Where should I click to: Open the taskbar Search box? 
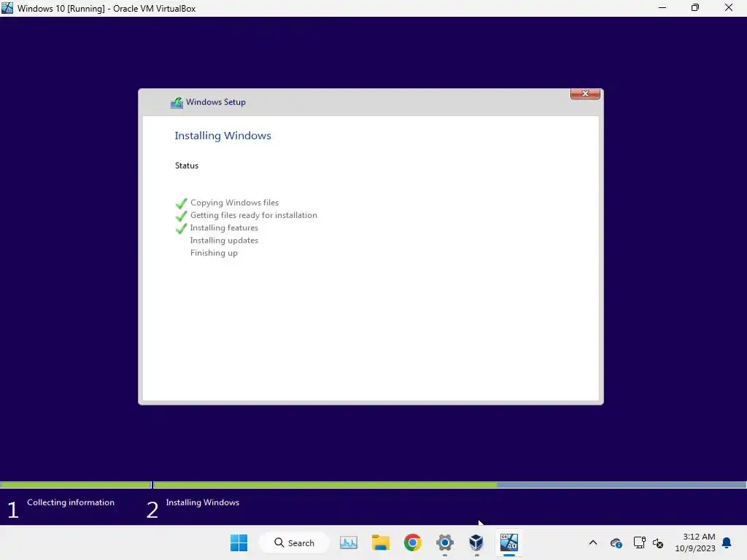coord(294,542)
